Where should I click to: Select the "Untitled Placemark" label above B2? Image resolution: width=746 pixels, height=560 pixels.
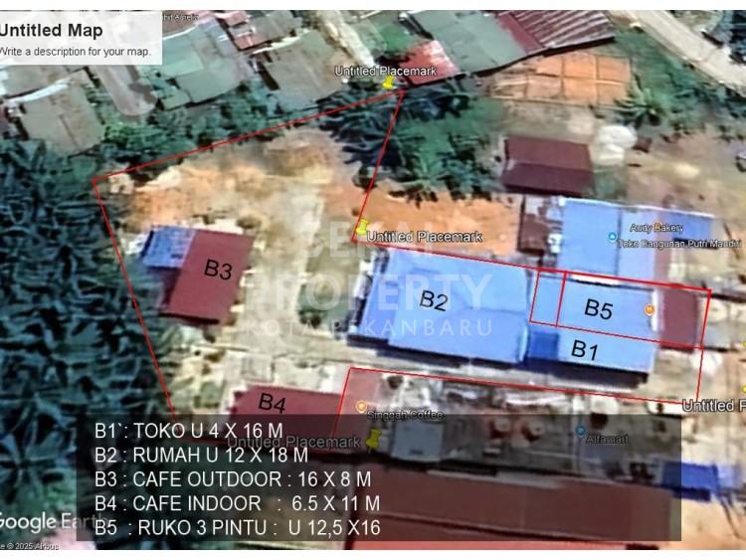pos(425,237)
